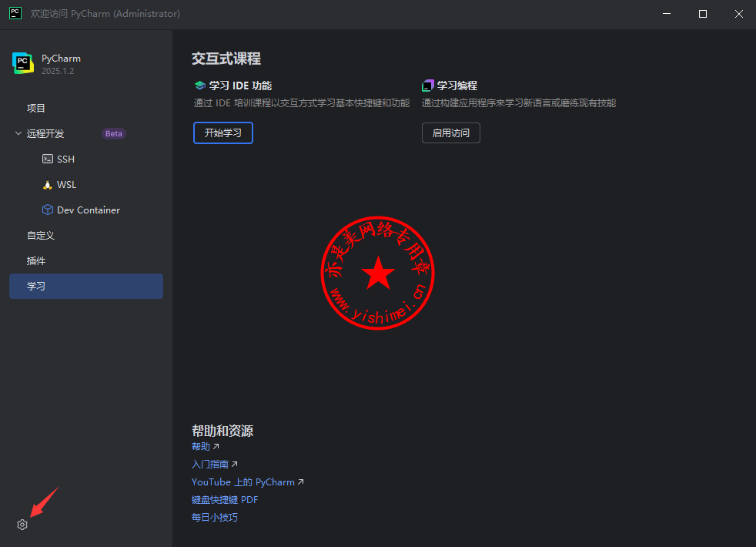Open the settings gear icon
Screen dimensions: 756x547
22,525
